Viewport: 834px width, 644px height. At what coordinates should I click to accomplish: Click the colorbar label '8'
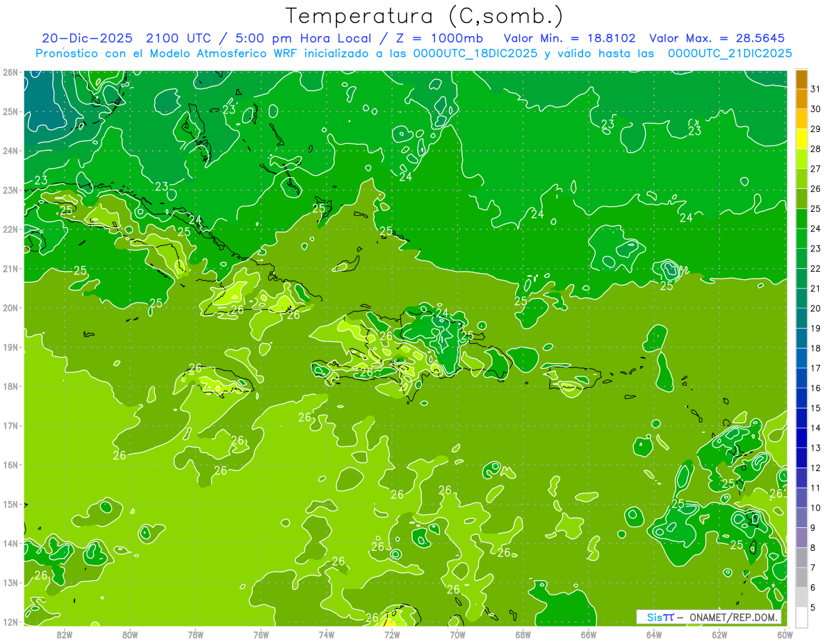point(813,547)
